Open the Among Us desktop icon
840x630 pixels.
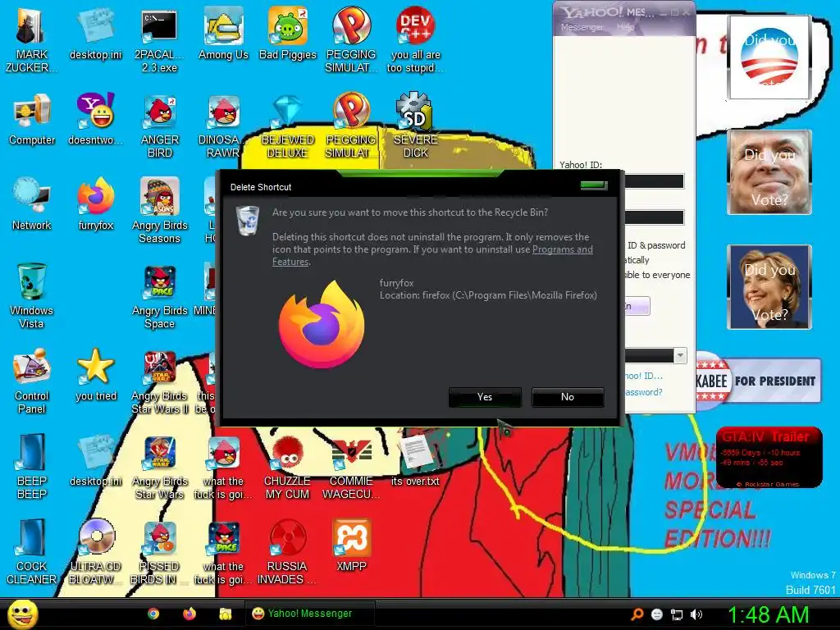click(x=223, y=33)
